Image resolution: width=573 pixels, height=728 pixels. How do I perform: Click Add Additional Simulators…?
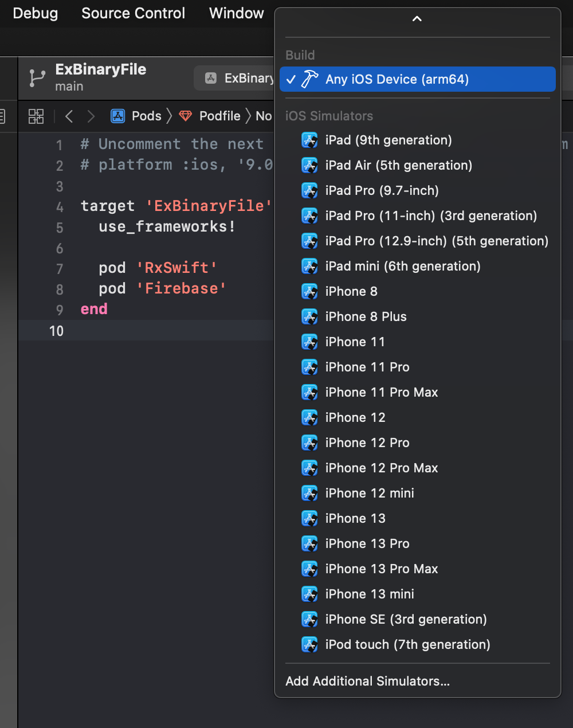pos(418,681)
